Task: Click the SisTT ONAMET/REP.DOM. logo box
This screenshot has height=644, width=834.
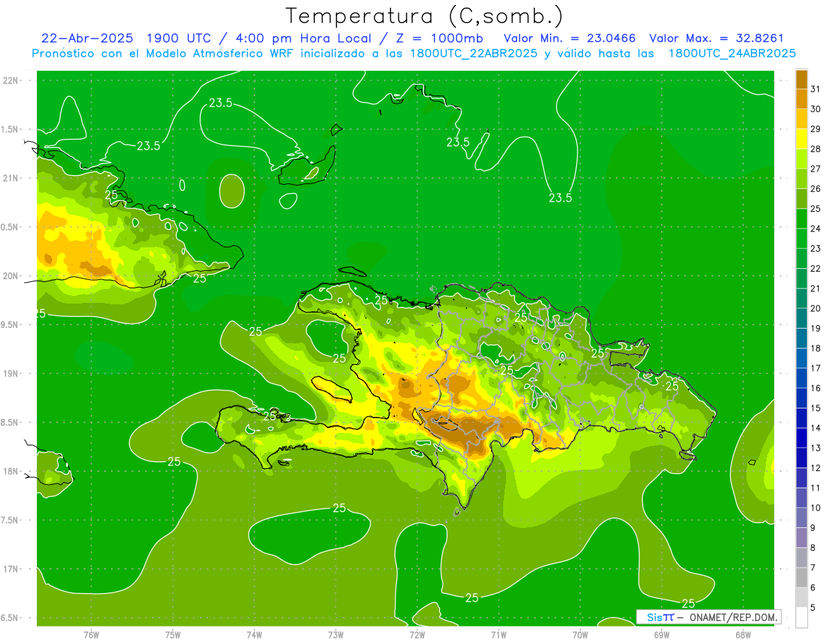Action: 709,617
